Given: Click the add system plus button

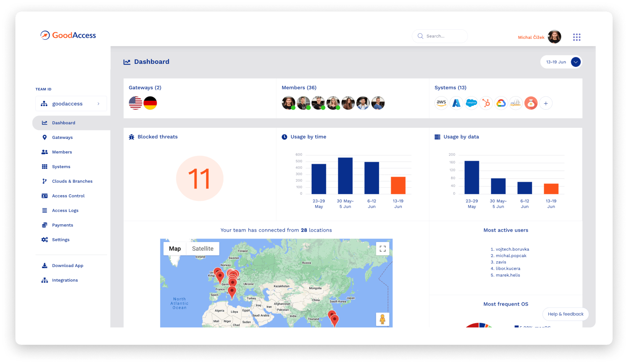Looking at the screenshot, I should (x=546, y=103).
